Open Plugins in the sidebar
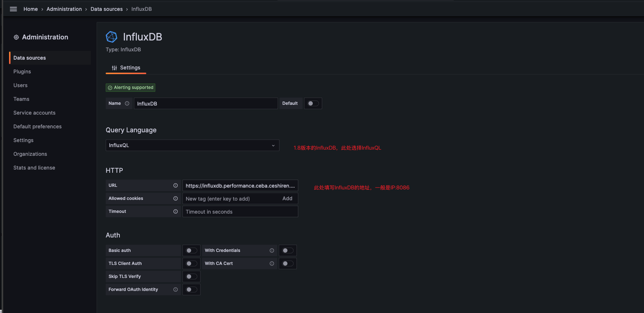Image resolution: width=644 pixels, height=313 pixels. point(22,72)
